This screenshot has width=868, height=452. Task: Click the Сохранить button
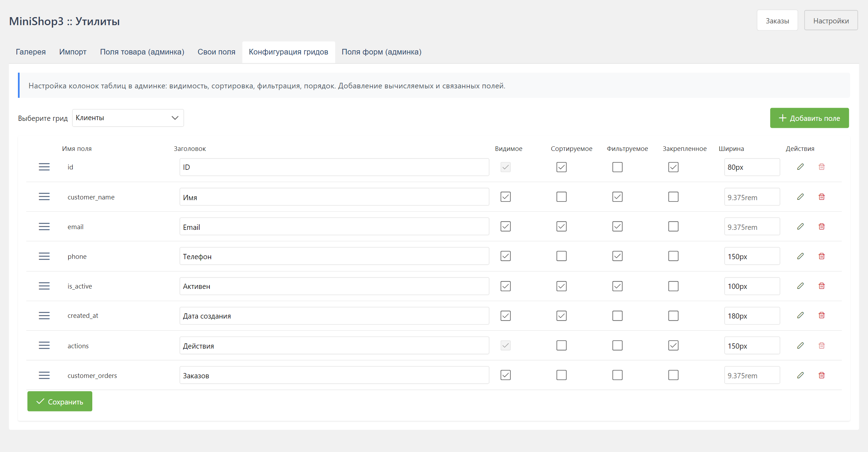pyautogui.click(x=60, y=401)
